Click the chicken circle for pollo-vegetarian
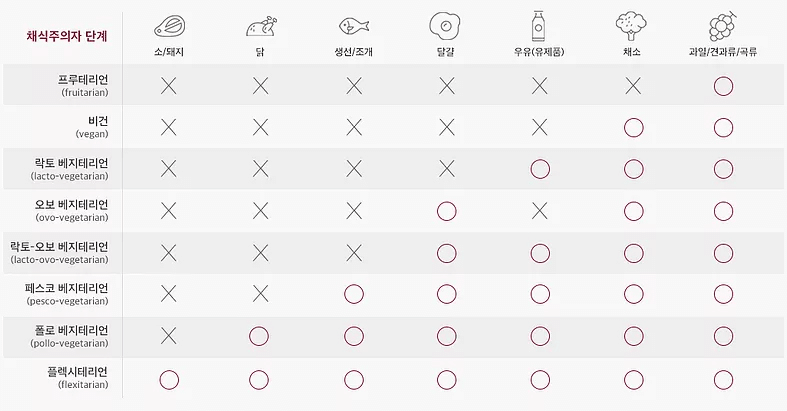The image size is (787, 411). click(260, 336)
